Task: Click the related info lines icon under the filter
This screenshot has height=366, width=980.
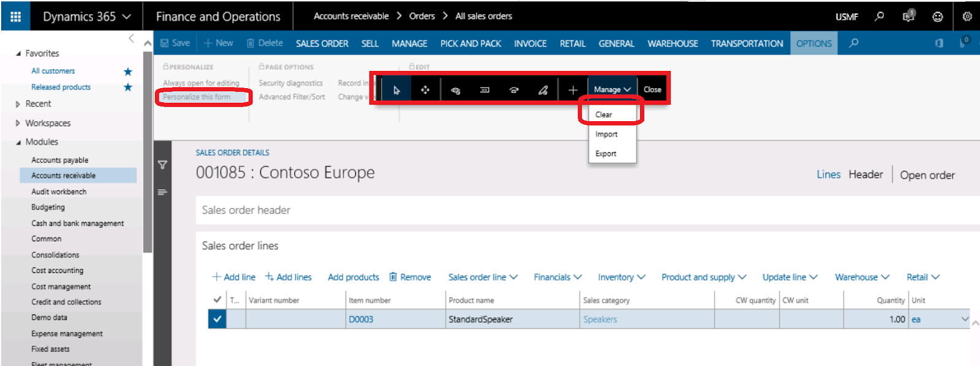Action: 162,192
